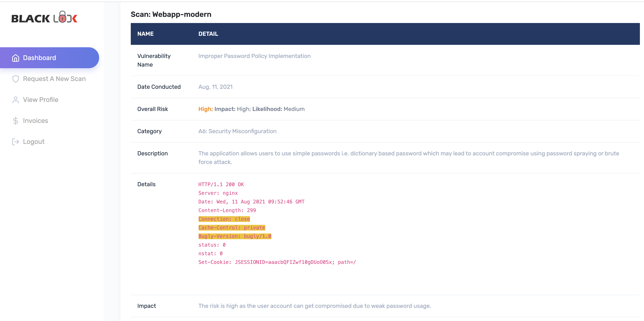The height and width of the screenshot is (321, 644).
Task: Go to View Profile page
Action: pos(41,100)
